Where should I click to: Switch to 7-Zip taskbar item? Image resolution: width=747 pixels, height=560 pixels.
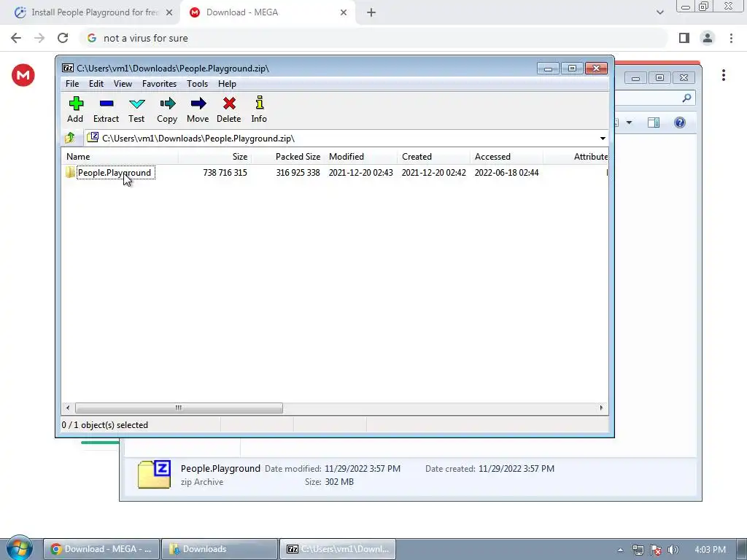tap(338, 549)
